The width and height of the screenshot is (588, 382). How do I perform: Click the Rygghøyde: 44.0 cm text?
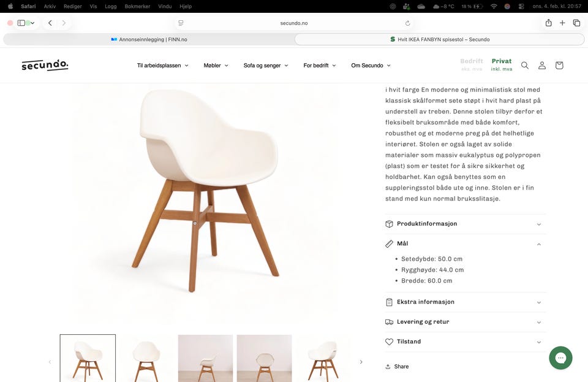coord(432,270)
